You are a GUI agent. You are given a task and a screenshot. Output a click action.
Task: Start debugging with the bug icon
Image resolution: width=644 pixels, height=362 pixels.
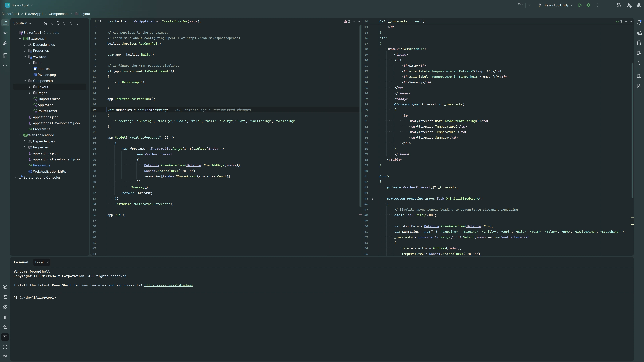tap(588, 5)
